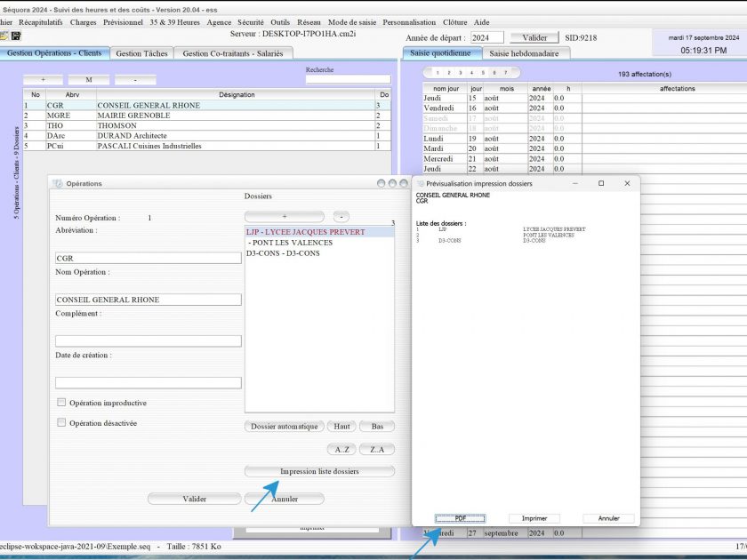Open the Prévisionnel menu
The image size is (747, 560).
point(123,22)
